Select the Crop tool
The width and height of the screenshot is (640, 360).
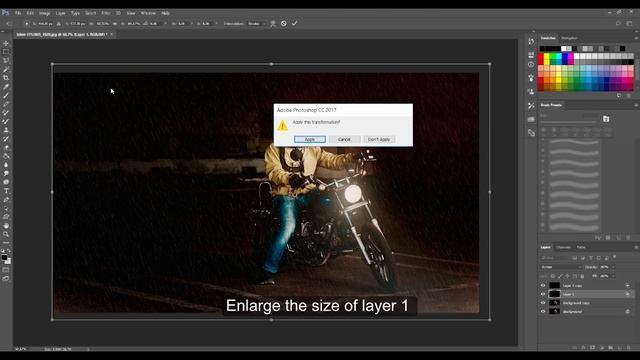[6, 78]
